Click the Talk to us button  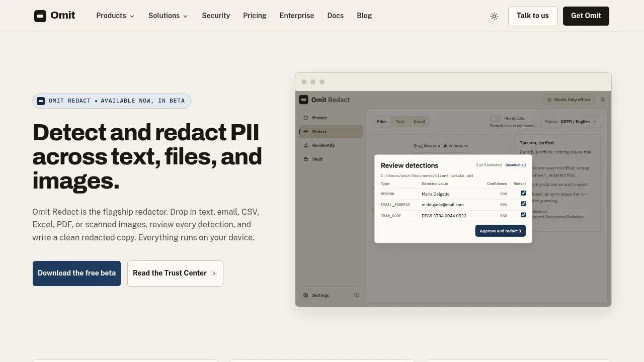click(x=532, y=16)
